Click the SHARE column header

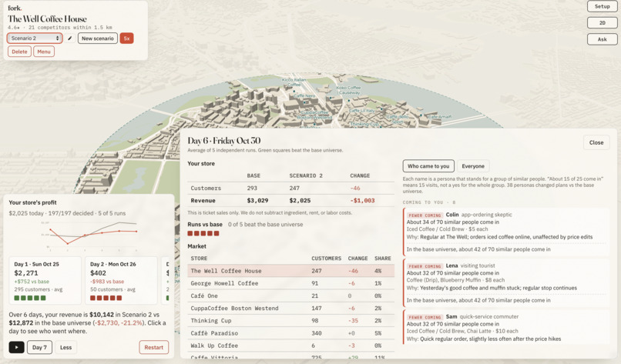coord(383,259)
